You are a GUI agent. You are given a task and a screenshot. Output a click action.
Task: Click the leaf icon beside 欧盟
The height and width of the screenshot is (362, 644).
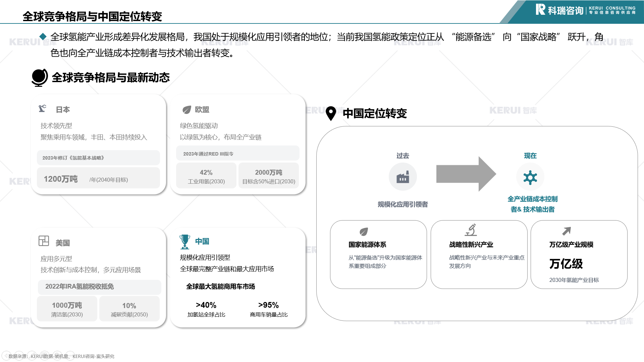[186, 110]
